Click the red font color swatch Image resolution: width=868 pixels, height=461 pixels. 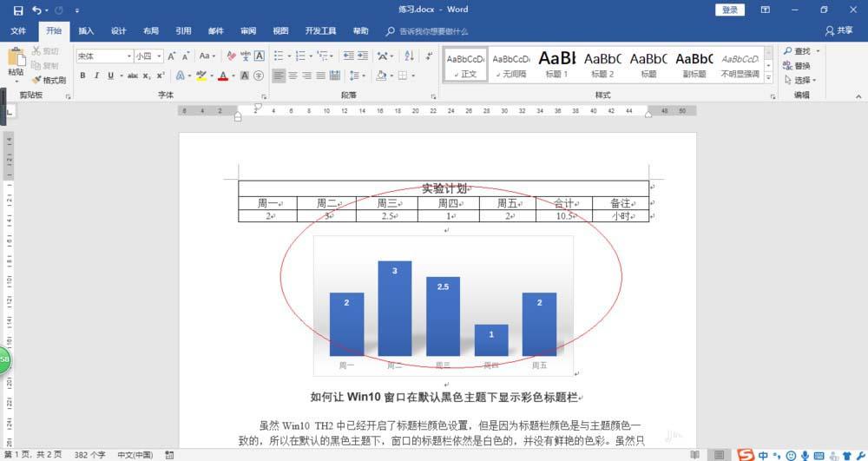pyautogui.click(x=222, y=76)
